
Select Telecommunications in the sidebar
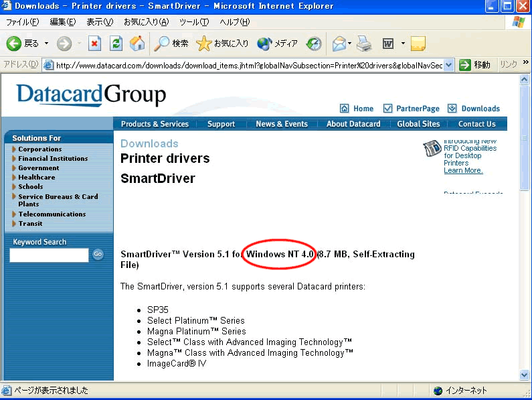pyautogui.click(x=52, y=214)
